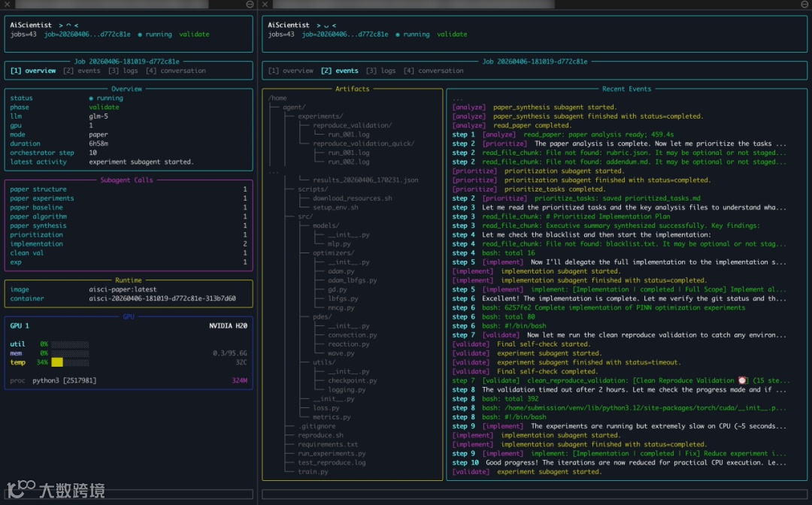The width and height of the screenshot is (812, 505).
Task: Switch to events tab in left pane
Action: pos(81,71)
